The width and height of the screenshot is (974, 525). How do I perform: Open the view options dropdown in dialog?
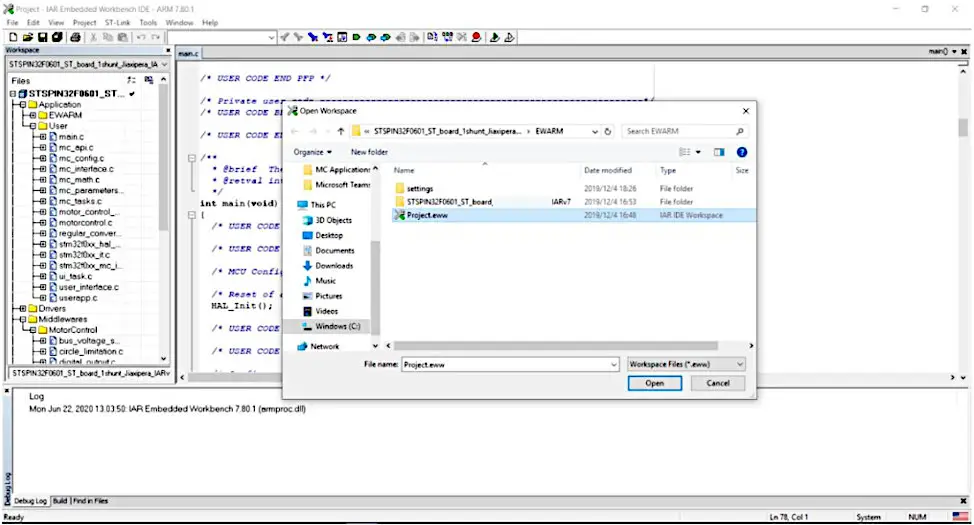(698, 152)
